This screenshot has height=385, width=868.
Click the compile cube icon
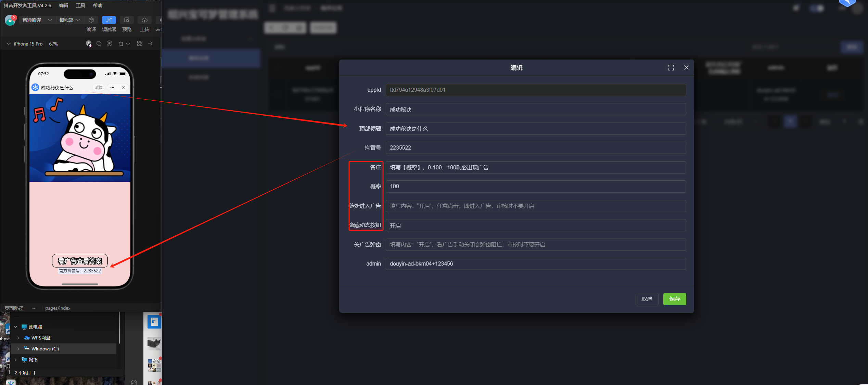click(91, 20)
